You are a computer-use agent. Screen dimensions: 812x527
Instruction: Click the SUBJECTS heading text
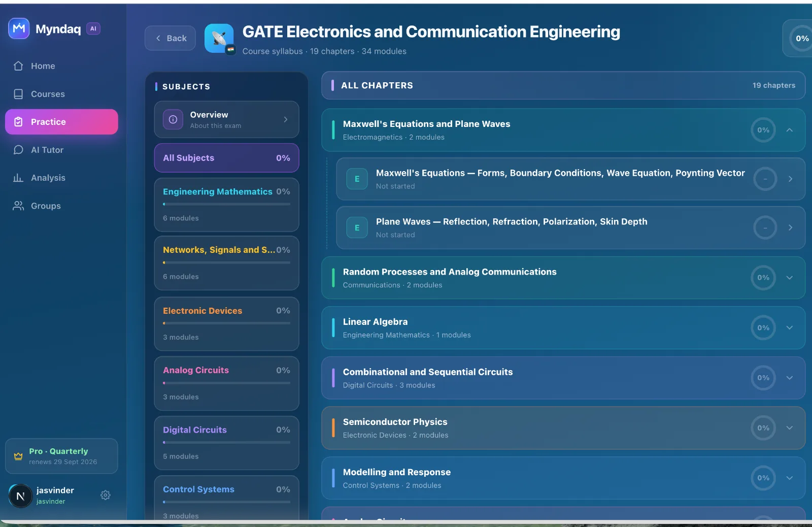coord(186,87)
